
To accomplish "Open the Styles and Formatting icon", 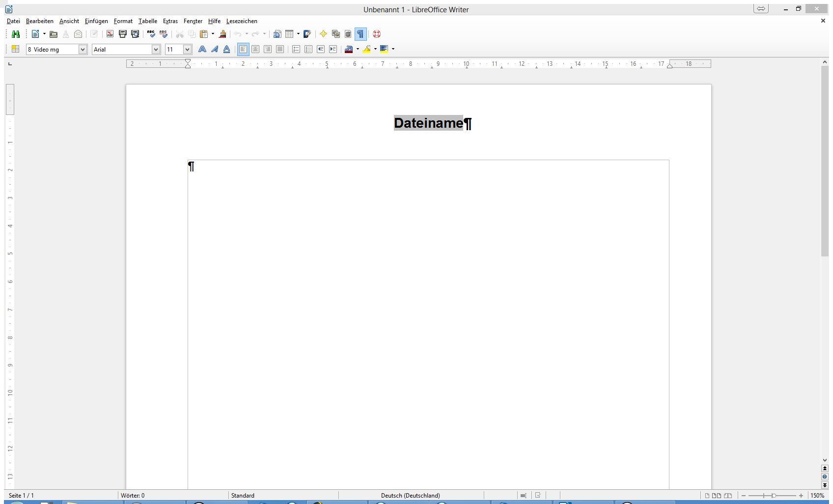I will (x=15, y=49).
